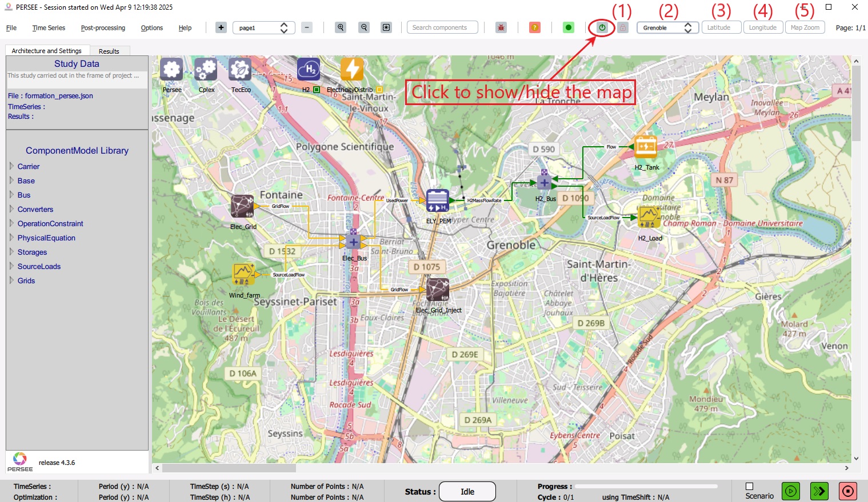The height and width of the screenshot is (502, 868).
Task: Toggle the yellow checkbox next to ElectricityDistrib
Action: tap(379, 90)
